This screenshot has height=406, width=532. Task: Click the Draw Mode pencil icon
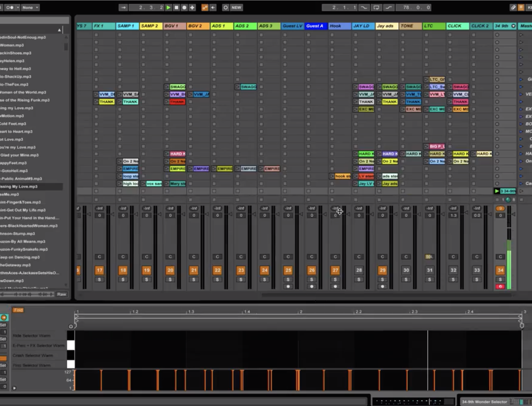tap(513, 8)
